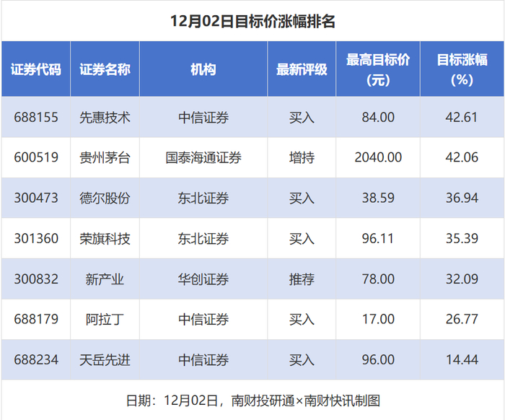Click the 2040.00 target price

[378, 157]
